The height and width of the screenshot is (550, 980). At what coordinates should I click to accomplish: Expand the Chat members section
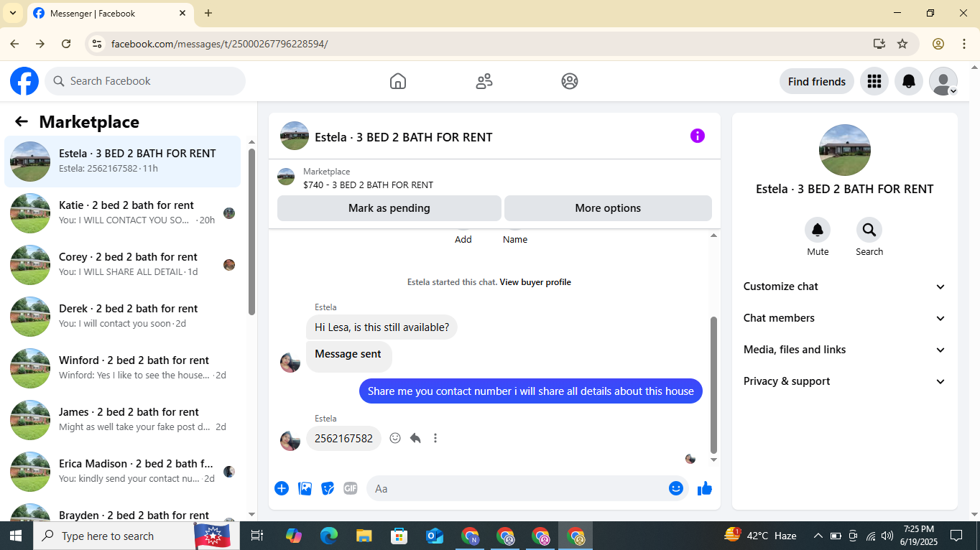pyautogui.click(x=845, y=318)
